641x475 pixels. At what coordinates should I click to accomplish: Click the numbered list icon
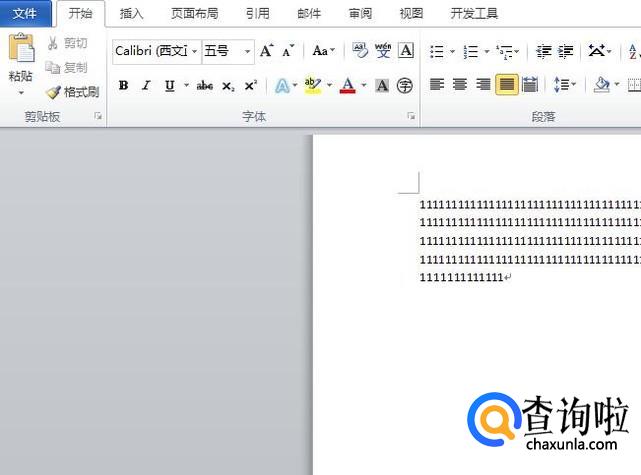pos(471,52)
